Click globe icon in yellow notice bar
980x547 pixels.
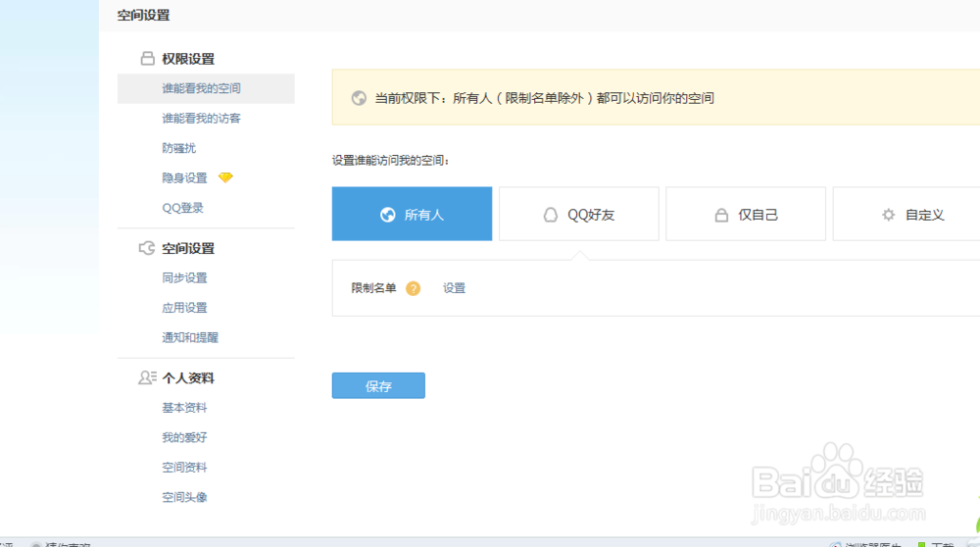359,98
